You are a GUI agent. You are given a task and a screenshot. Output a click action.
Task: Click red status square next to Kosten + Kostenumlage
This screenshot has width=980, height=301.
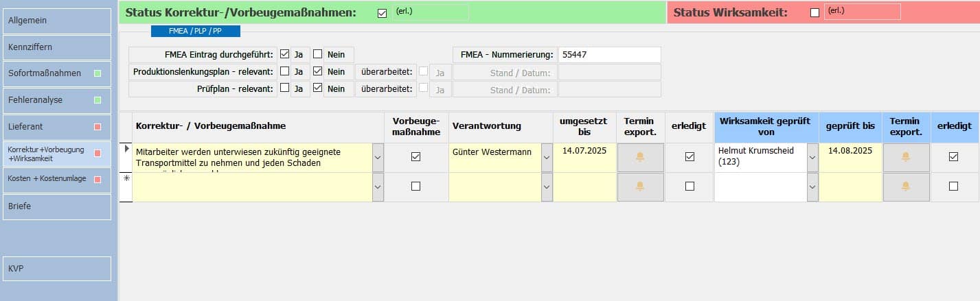click(98, 180)
